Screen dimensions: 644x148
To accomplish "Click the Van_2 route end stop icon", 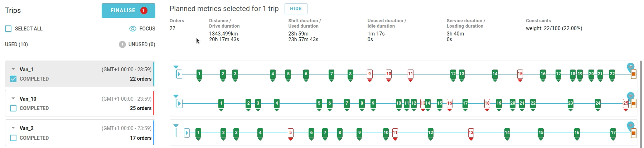I will 634,133.
